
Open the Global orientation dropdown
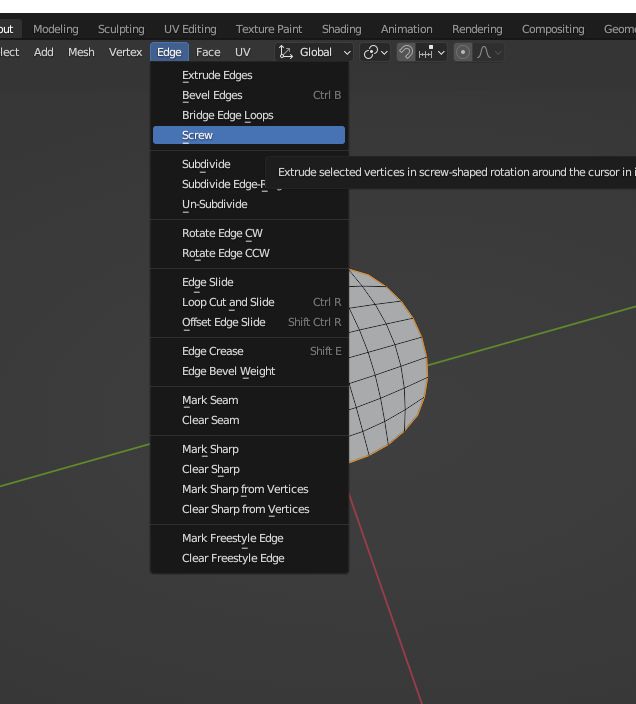[314, 53]
